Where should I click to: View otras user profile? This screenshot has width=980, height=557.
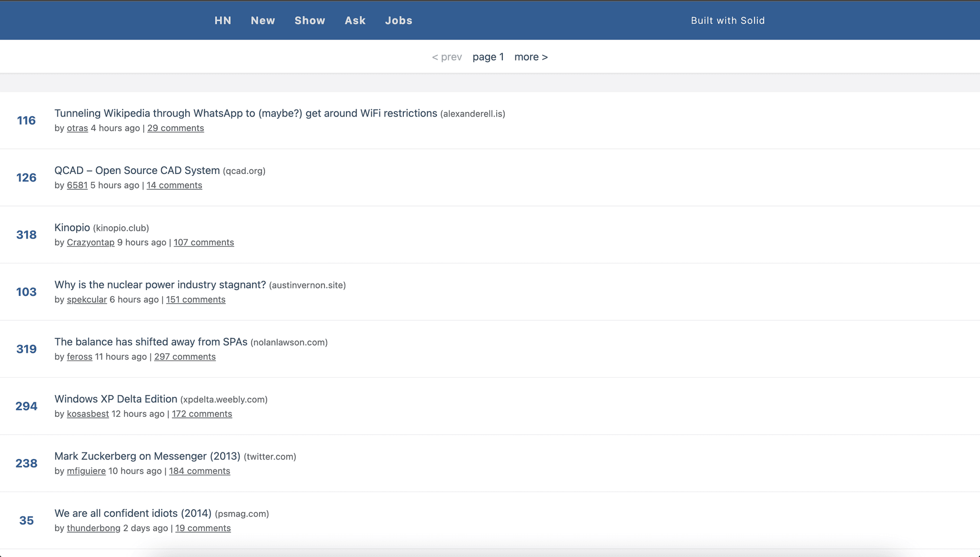[x=77, y=128]
